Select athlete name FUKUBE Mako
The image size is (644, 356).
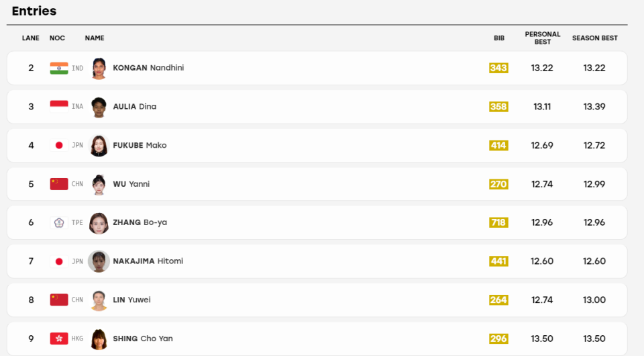(140, 145)
